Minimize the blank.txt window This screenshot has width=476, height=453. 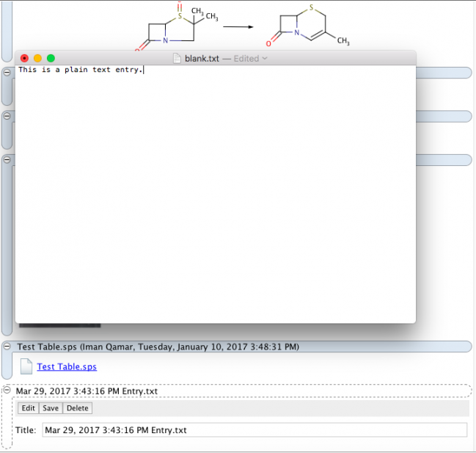(x=37, y=58)
